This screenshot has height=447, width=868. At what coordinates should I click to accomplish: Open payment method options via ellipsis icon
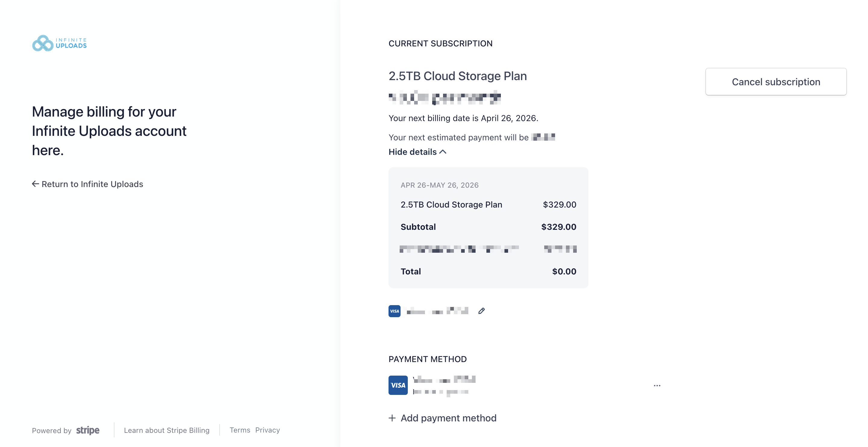coord(657,385)
